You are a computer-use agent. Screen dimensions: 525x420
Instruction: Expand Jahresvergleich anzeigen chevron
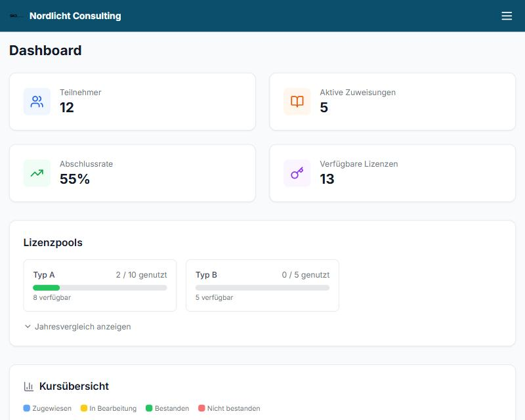click(28, 327)
